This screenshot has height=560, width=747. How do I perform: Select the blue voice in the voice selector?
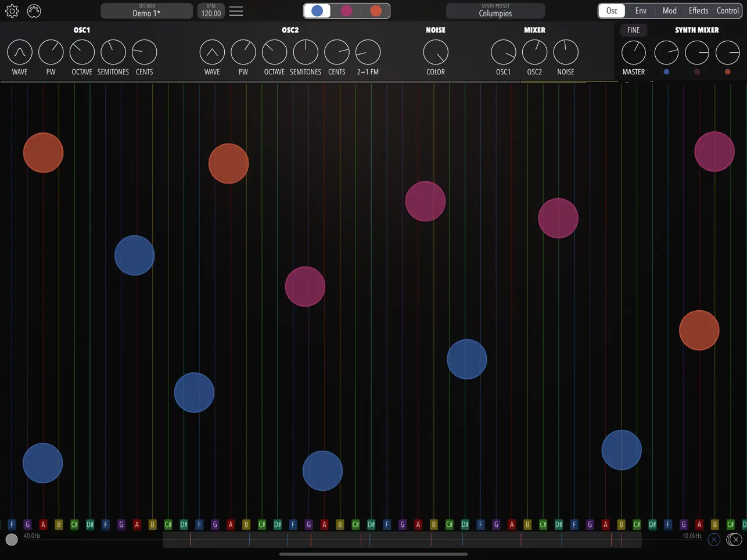click(x=317, y=10)
